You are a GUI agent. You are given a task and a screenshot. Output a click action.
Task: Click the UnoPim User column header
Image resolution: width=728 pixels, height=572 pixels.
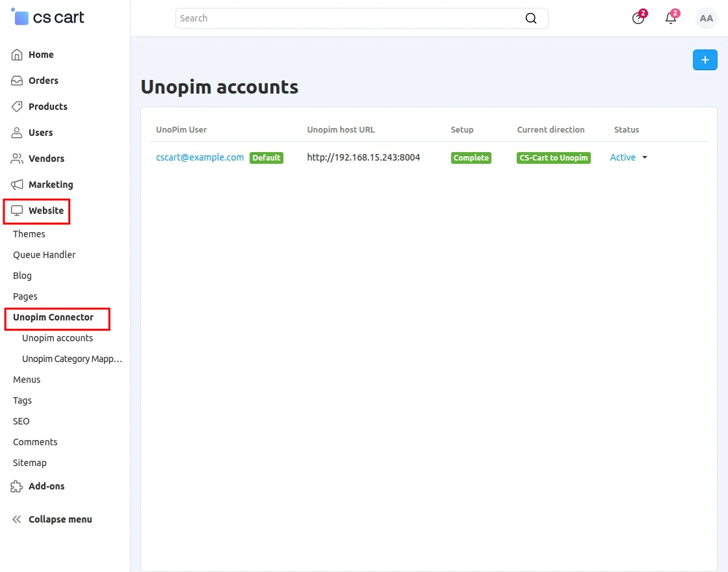pos(181,130)
